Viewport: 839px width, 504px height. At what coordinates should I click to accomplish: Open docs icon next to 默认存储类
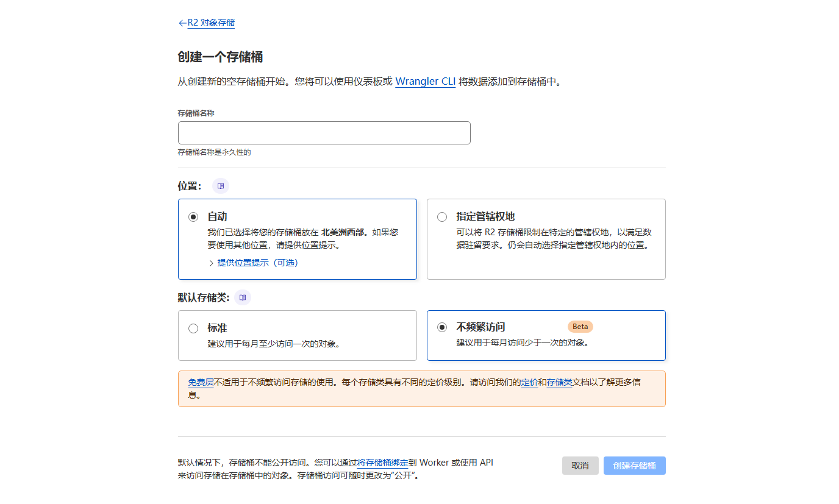click(243, 297)
